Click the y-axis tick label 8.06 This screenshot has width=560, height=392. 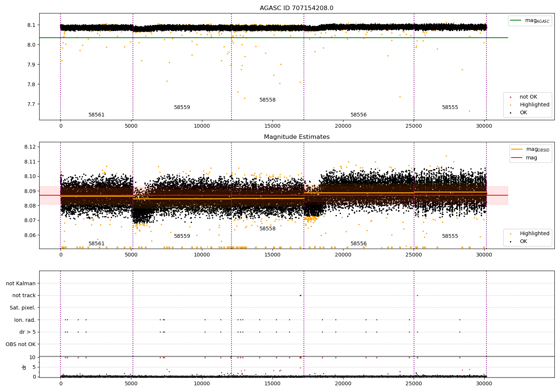(x=30, y=235)
